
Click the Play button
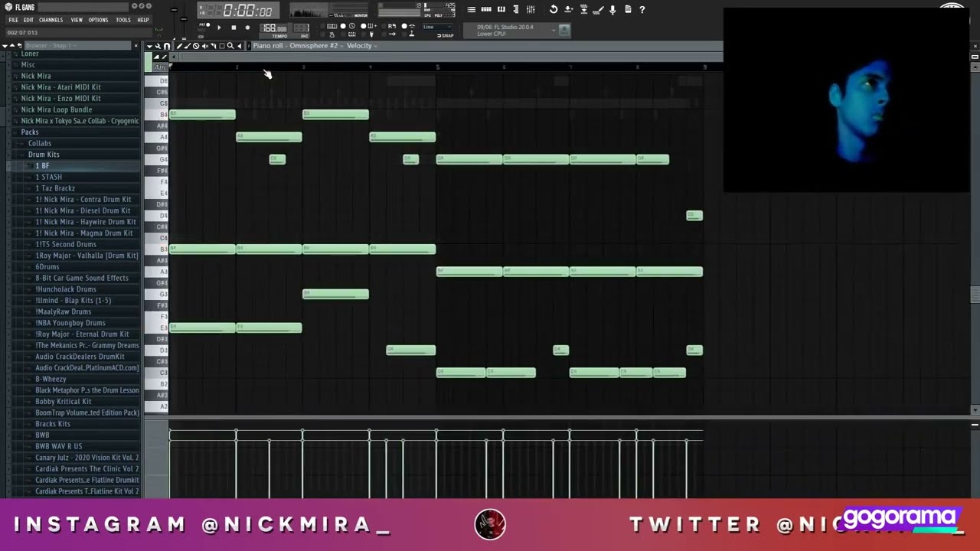(x=219, y=28)
